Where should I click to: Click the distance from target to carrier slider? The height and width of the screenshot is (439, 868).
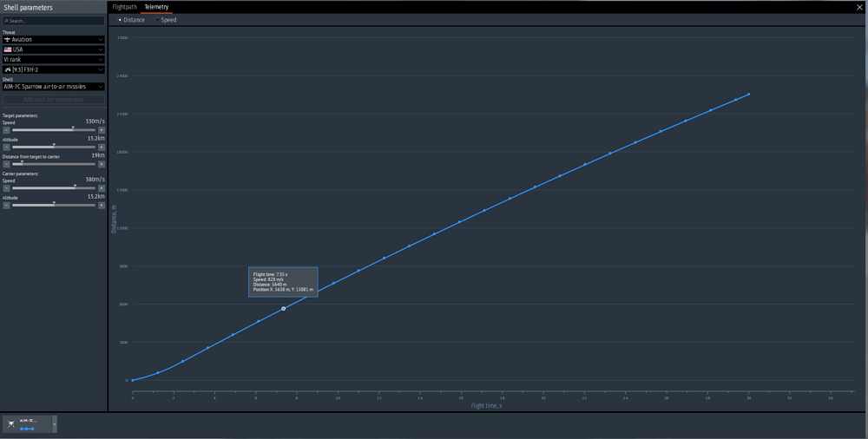[54, 165]
